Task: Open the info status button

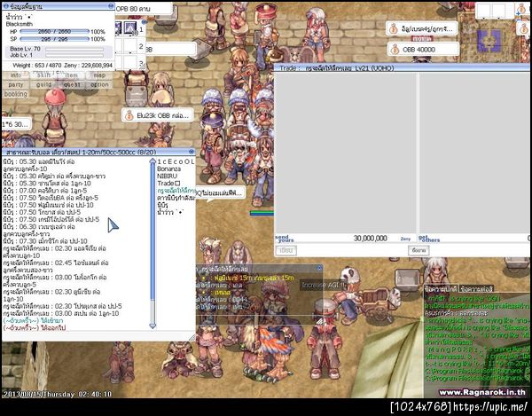Action: click(x=16, y=75)
